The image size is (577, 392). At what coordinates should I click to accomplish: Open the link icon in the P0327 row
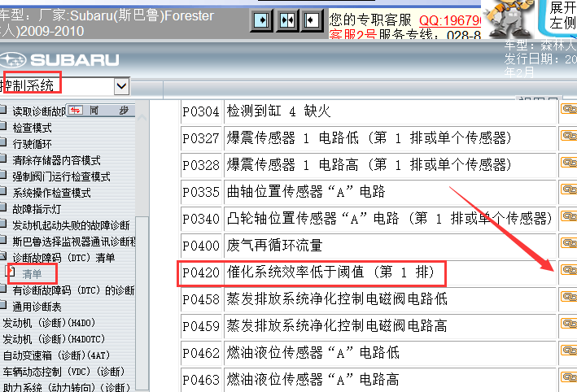569,136
